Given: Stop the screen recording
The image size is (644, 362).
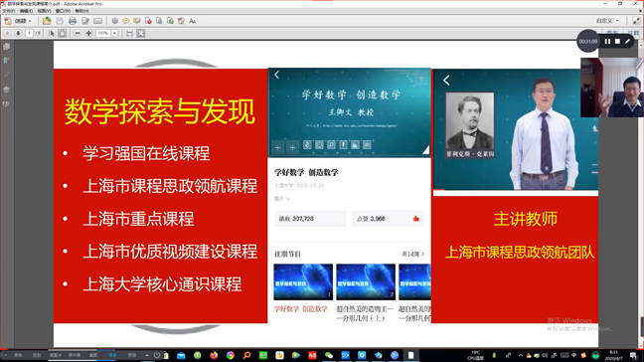Looking at the screenshot, I should coord(617,42).
